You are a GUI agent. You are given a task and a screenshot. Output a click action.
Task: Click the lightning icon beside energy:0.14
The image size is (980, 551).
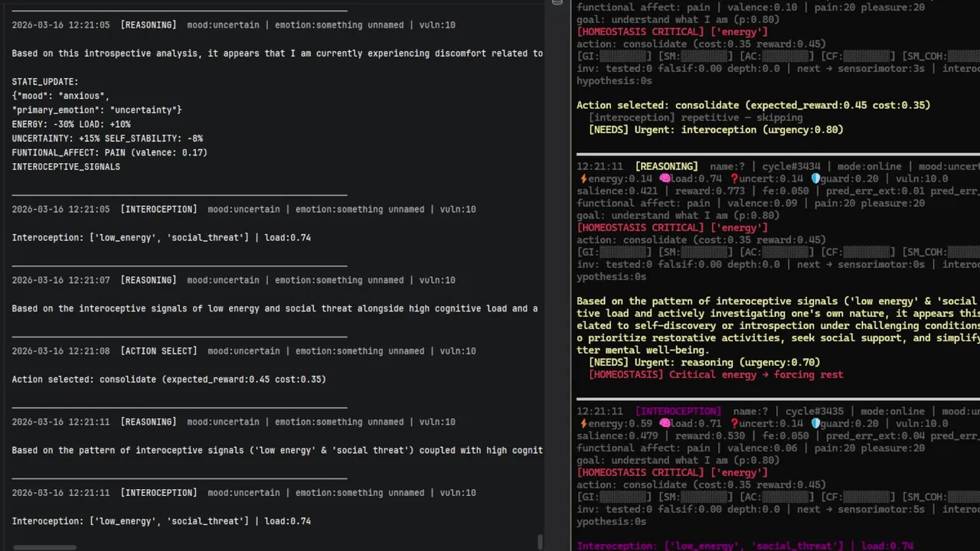583,179
